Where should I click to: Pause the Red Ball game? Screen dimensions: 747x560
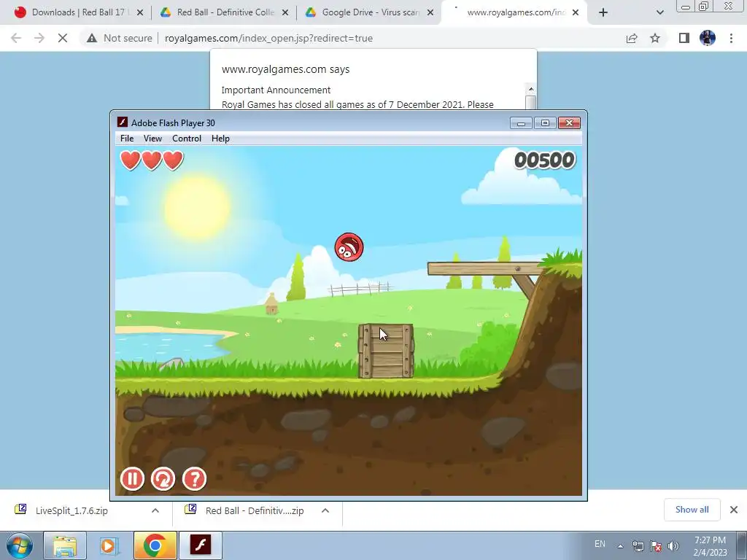(x=132, y=478)
